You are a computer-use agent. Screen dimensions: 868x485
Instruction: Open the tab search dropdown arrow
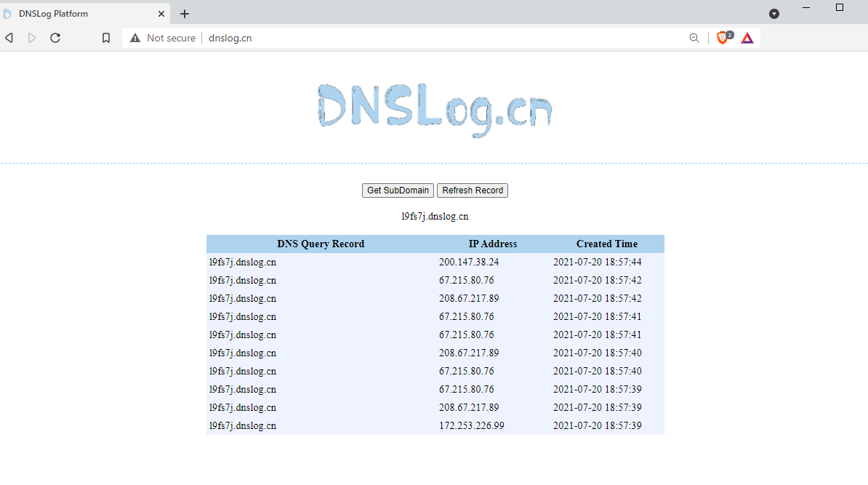coord(774,14)
